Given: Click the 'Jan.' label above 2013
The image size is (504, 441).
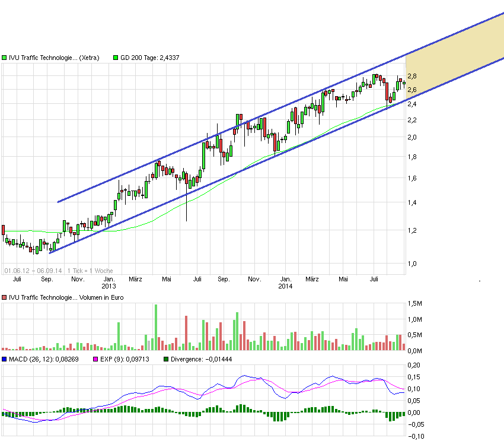Looking at the screenshot, I should tap(109, 279).
